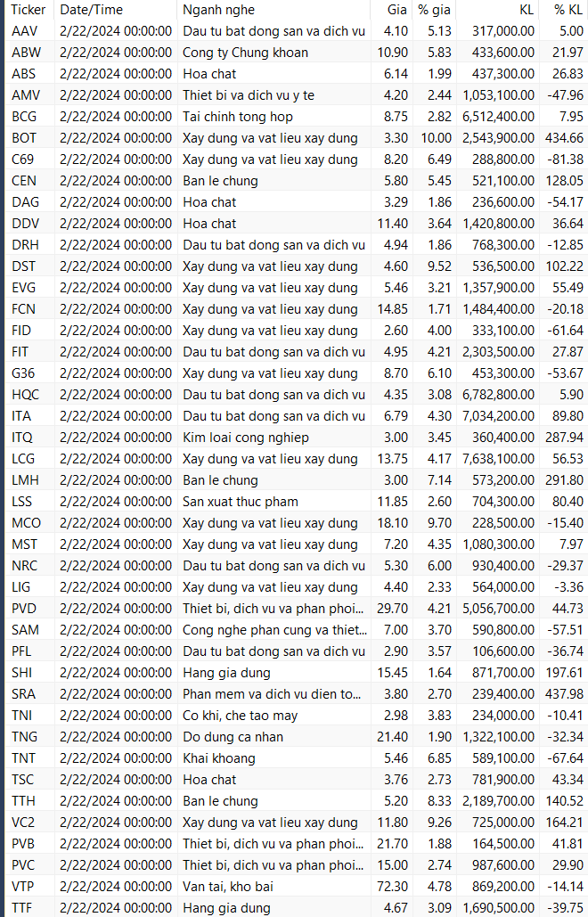Select the 'Tai chinh tong hop' cell
The image size is (588, 917).
click(x=237, y=117)
